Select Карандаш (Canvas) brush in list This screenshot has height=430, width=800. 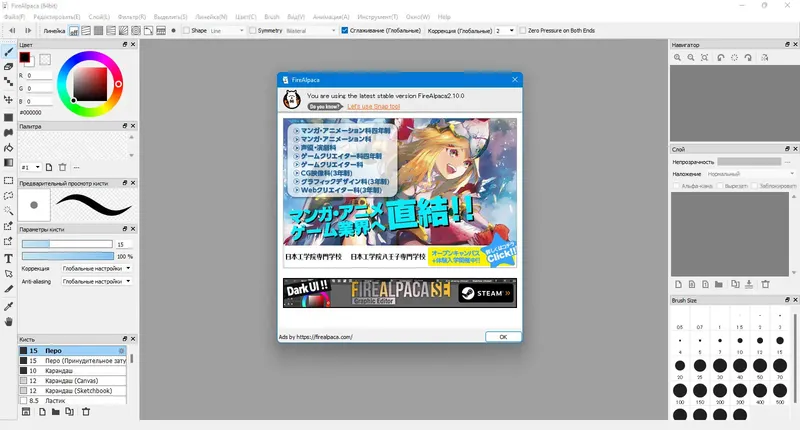pyautogui.click(x=72, y=381)
